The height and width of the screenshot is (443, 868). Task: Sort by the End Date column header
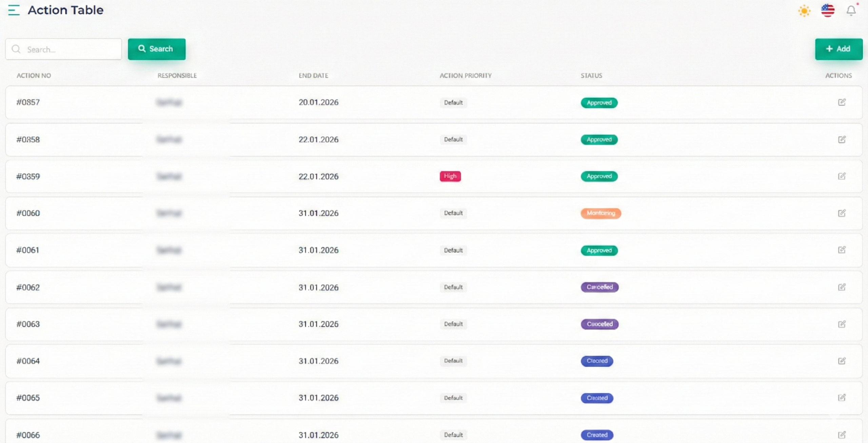(313, 76)
